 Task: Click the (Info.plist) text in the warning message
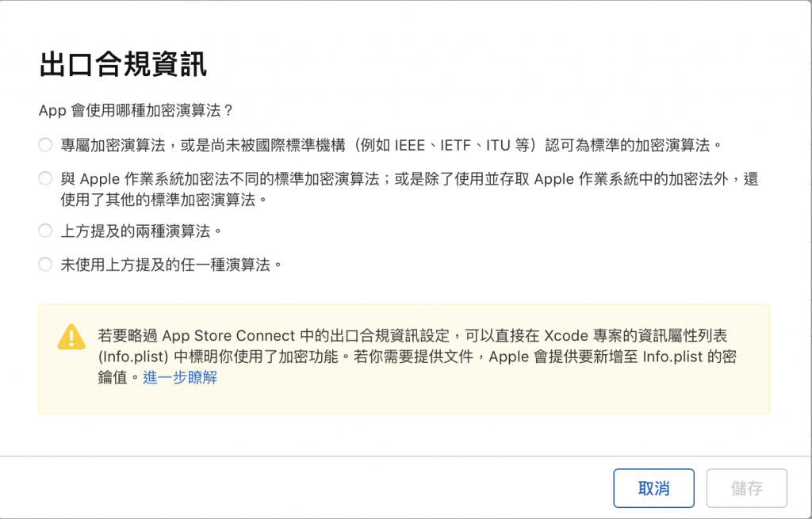point(133,357)
